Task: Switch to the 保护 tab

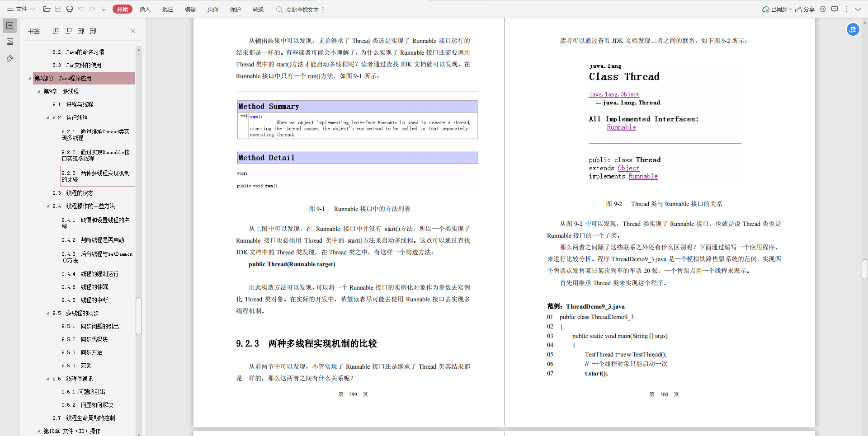Action: pyautogui.click(x=236, y=9)
